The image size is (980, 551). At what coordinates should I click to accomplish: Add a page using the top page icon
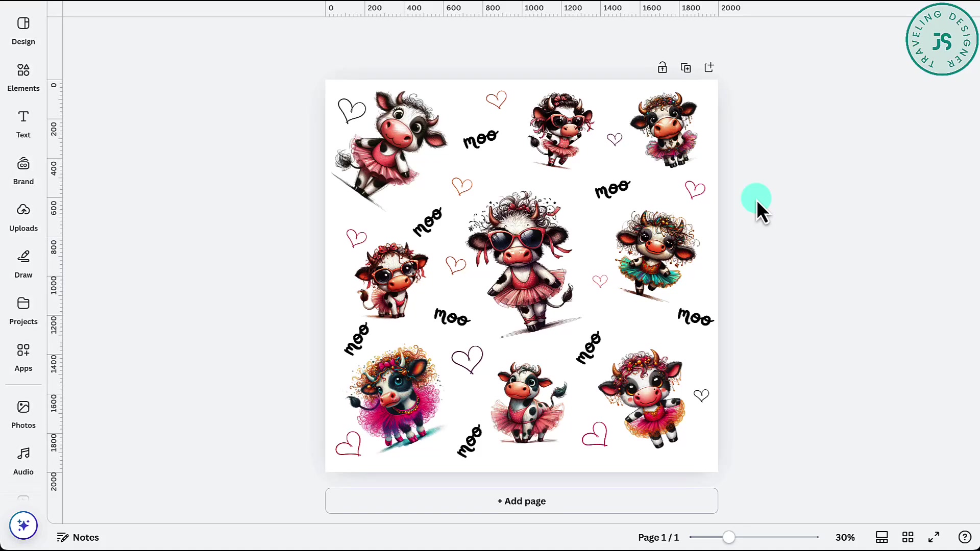709,67
